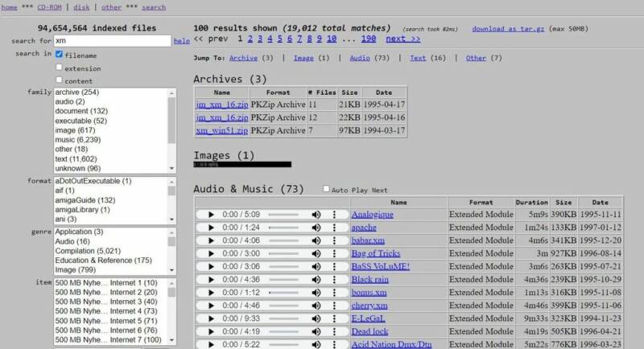
Task: Play the apache track
Action: (211, 228)
